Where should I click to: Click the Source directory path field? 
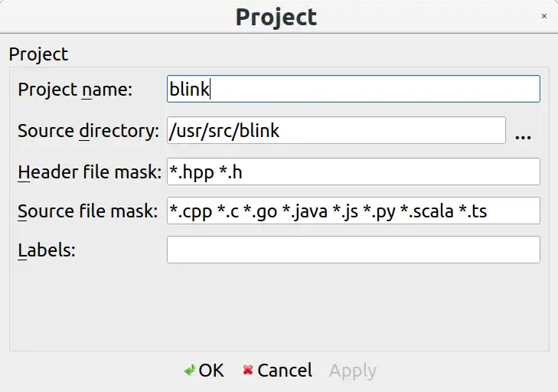pyautogui.click(x=336, y=130)
